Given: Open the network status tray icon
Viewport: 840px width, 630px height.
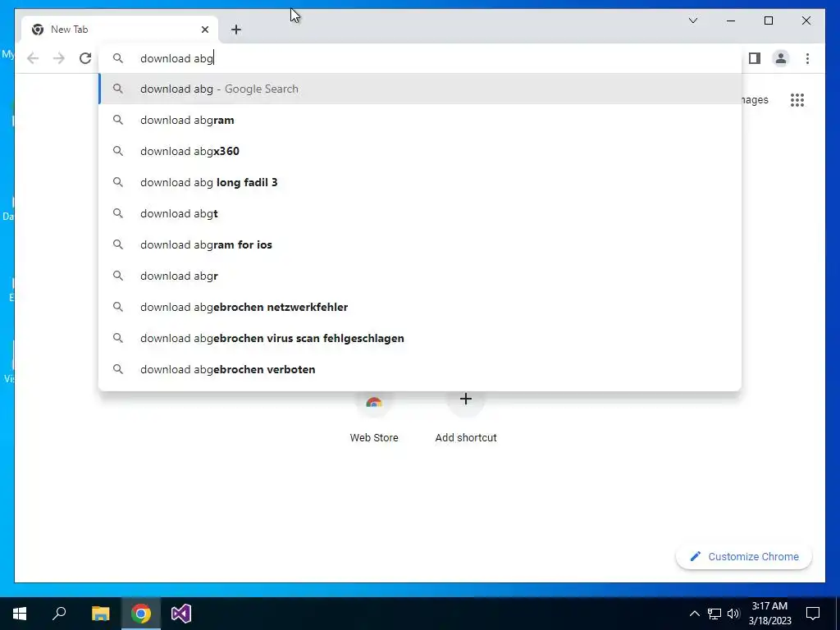Looking at the screenshot, I should (714, 614).
